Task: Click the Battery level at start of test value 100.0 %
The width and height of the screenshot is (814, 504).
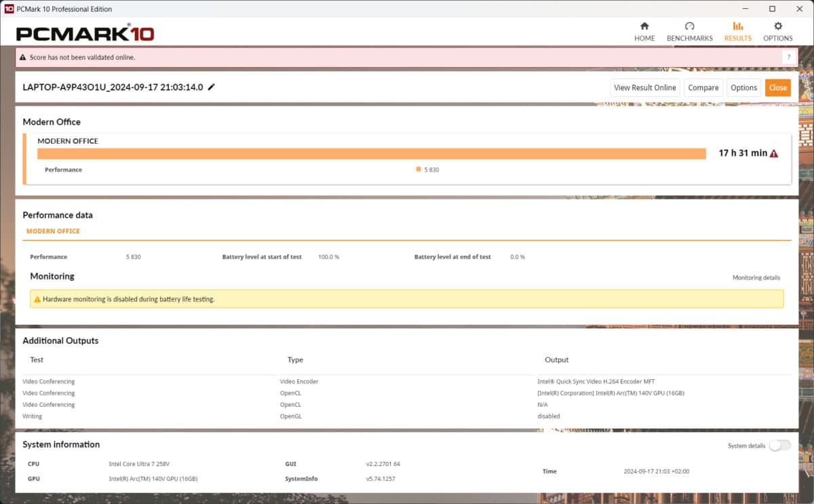Action: pyautogui.click(x=328, y=257)
